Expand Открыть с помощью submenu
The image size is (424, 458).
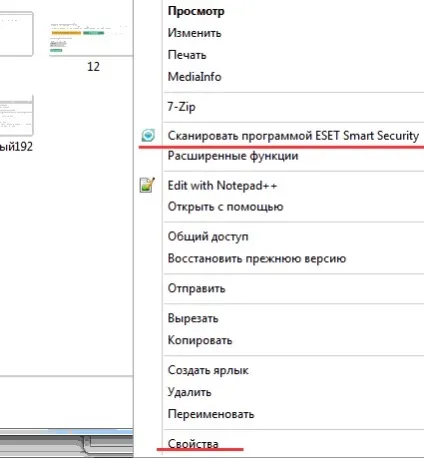226,207
